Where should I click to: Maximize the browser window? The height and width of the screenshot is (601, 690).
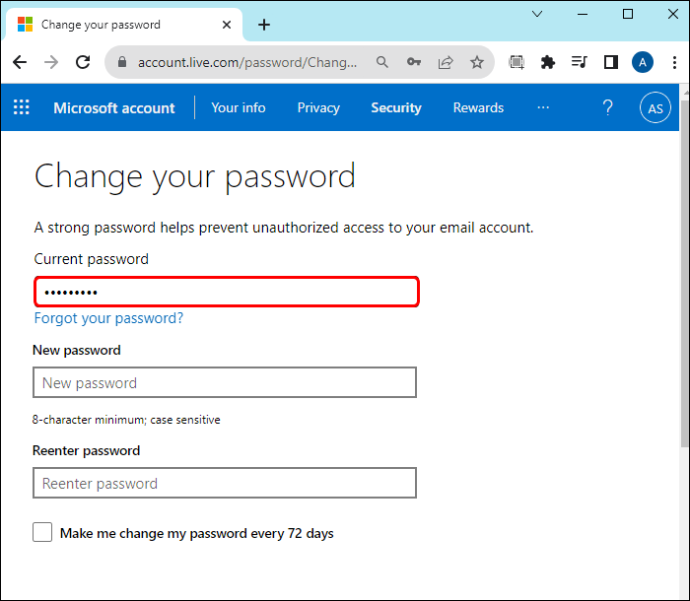pos(628,14)
